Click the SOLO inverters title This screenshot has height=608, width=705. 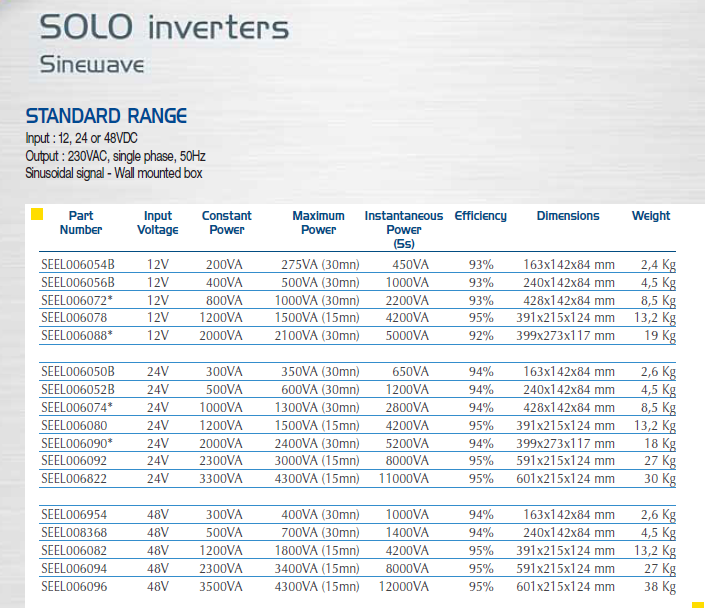(x=164, y=27)
